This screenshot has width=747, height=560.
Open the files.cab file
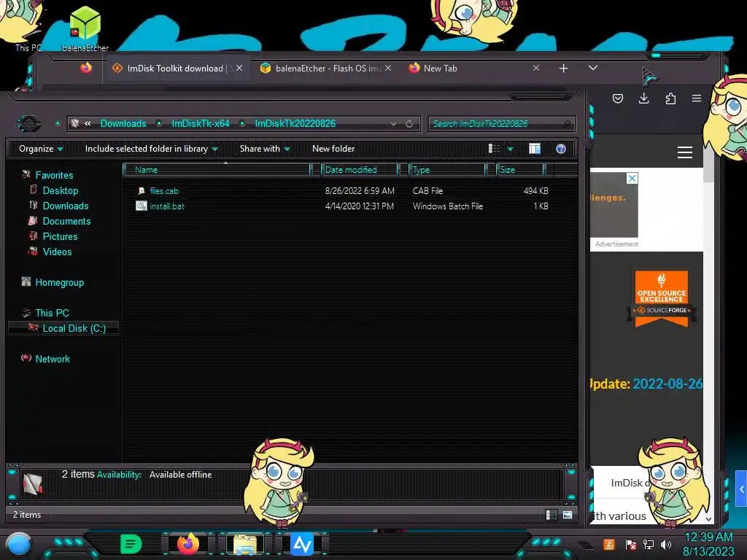coord(164,191)
